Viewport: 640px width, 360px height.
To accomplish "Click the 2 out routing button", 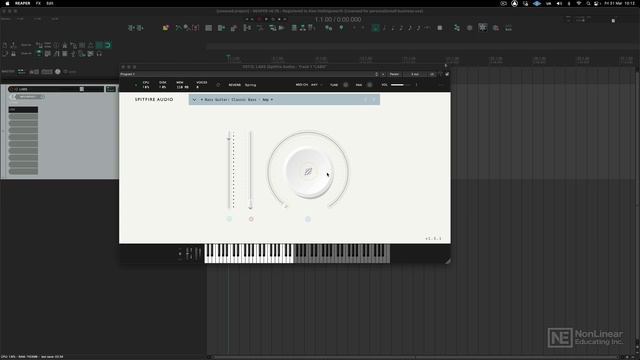I will [415, 74].
